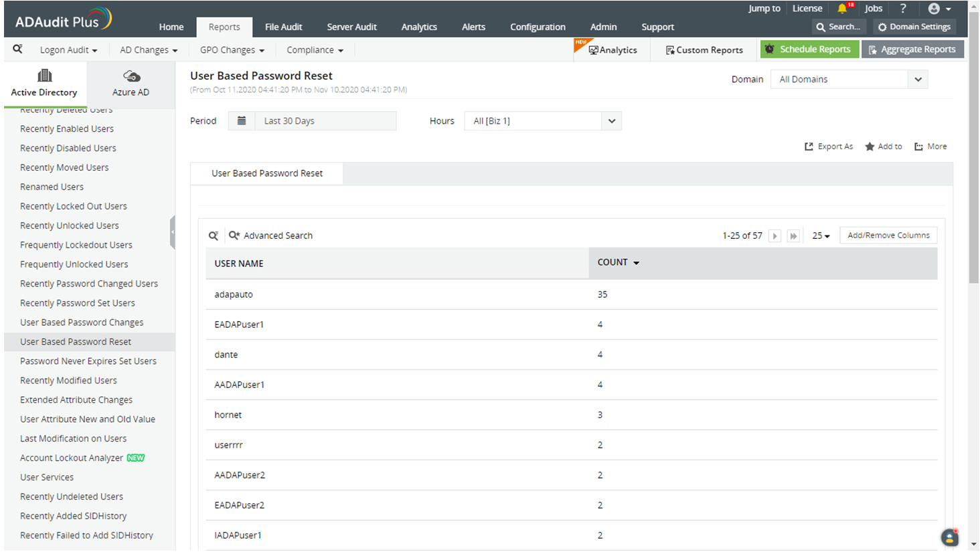Click the Aggregate Reports button
This screenshot has width=980, height=554.
coord(912,49)
